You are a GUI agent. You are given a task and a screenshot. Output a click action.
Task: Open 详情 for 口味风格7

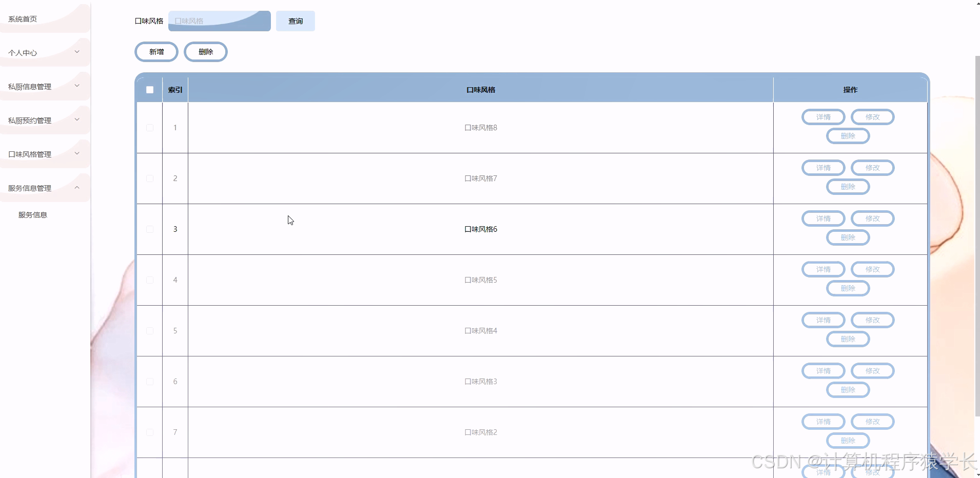tap(824, 168)
